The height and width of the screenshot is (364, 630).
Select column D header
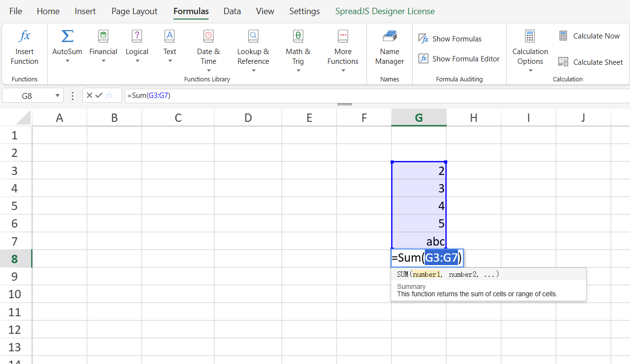(x=248, y=117)
